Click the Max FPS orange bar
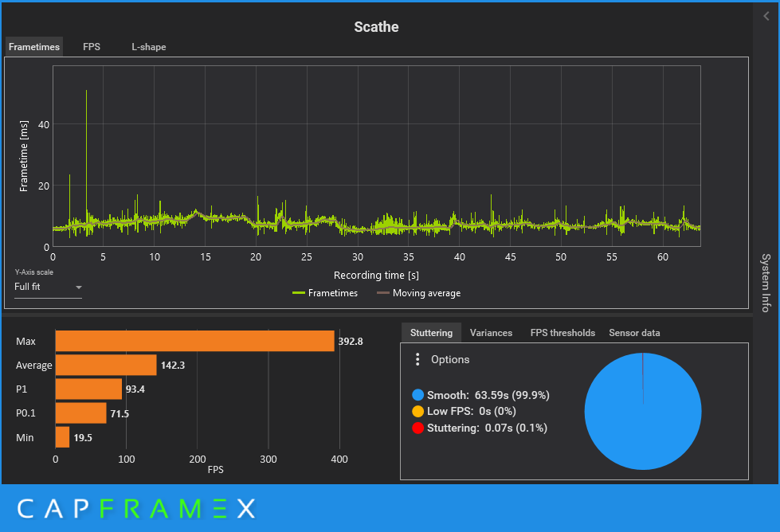The image size is (780, 532). tap(195, 341)
